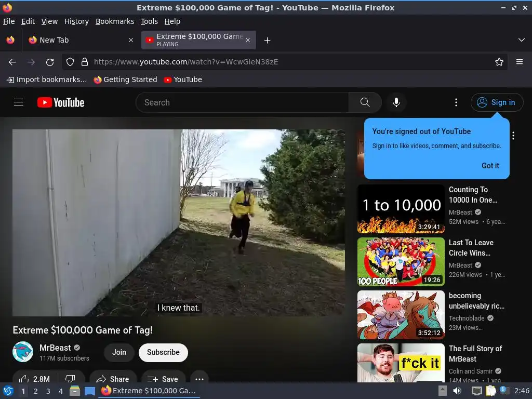Image resolution: width=532 pixels, height=399 pixels.
Task: Open Counting To 10000 video thumbnail
Action: coord(401,209)
